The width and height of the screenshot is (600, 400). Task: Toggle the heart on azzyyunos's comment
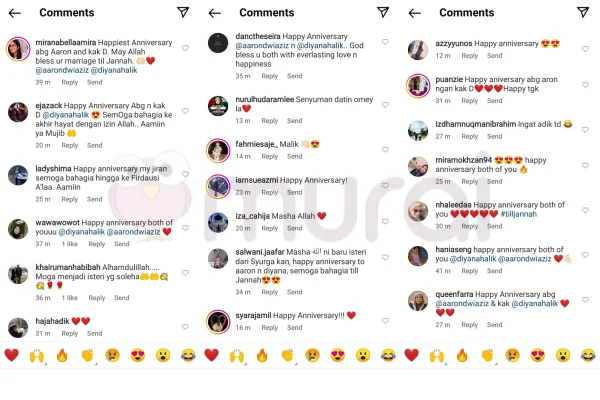[585, 49]
